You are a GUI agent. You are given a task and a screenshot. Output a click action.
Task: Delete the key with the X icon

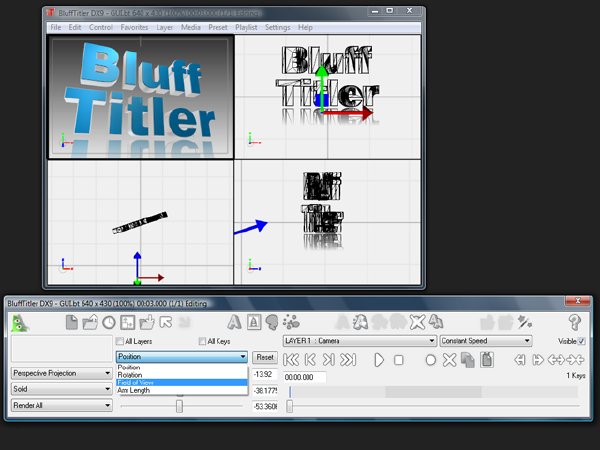[x=449, y=360]
